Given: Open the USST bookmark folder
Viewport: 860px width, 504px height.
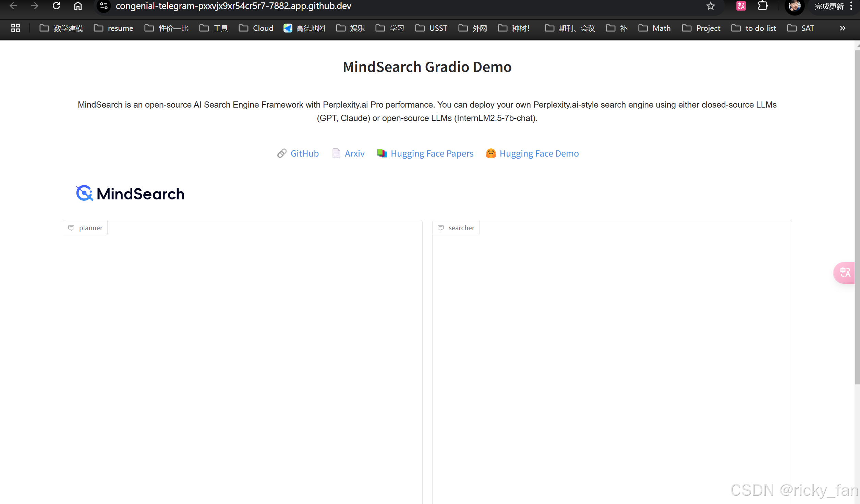Looking at the screenshot, I should (431, 28).
